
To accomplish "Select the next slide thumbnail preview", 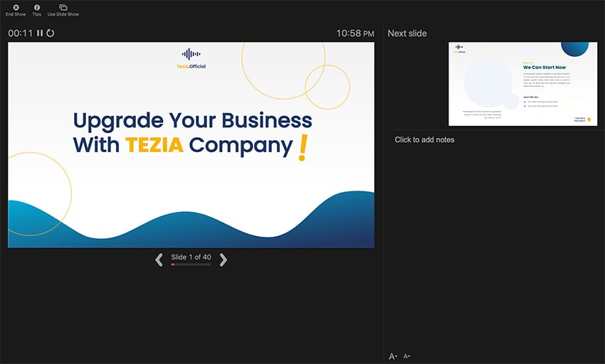I will [x=522, y=84].
